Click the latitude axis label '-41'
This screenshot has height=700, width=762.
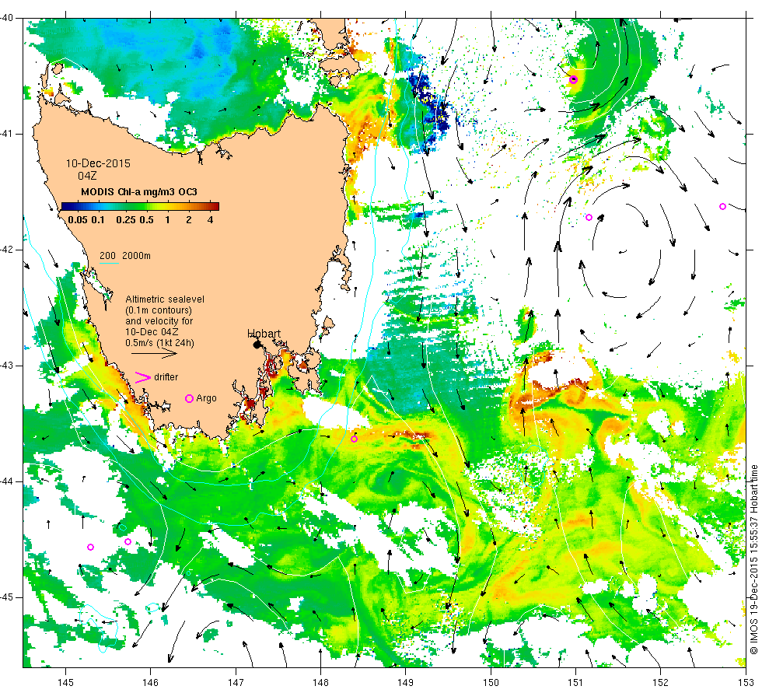click(7, 134)
